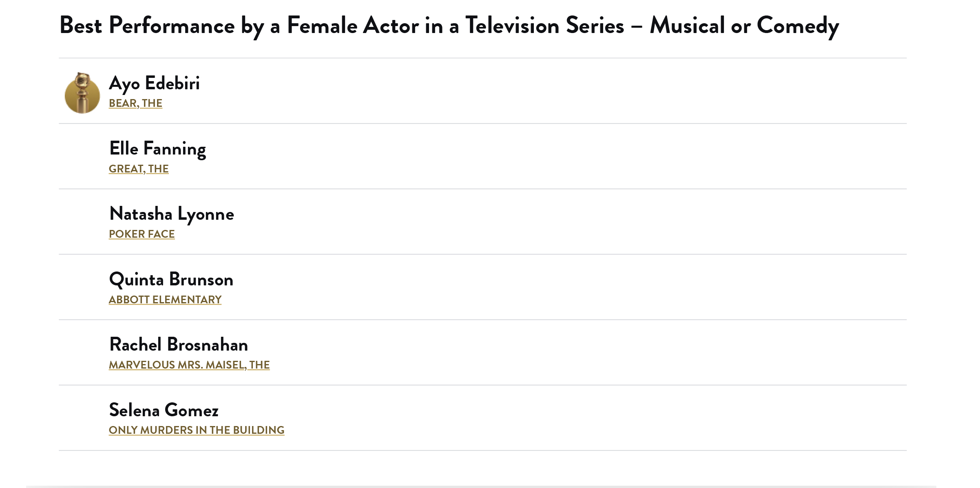980x488 pixels.
Task: Open the GREAT, THE link
Action: point(139,169)
